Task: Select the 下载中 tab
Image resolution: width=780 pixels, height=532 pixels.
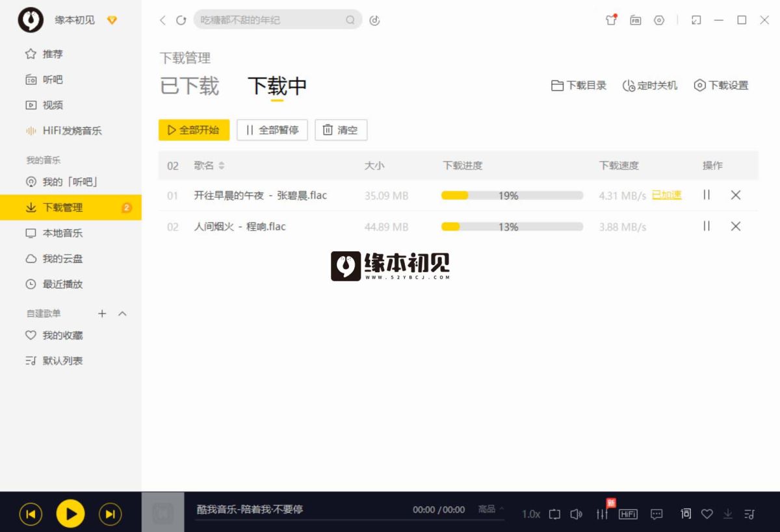Action: 277,86
